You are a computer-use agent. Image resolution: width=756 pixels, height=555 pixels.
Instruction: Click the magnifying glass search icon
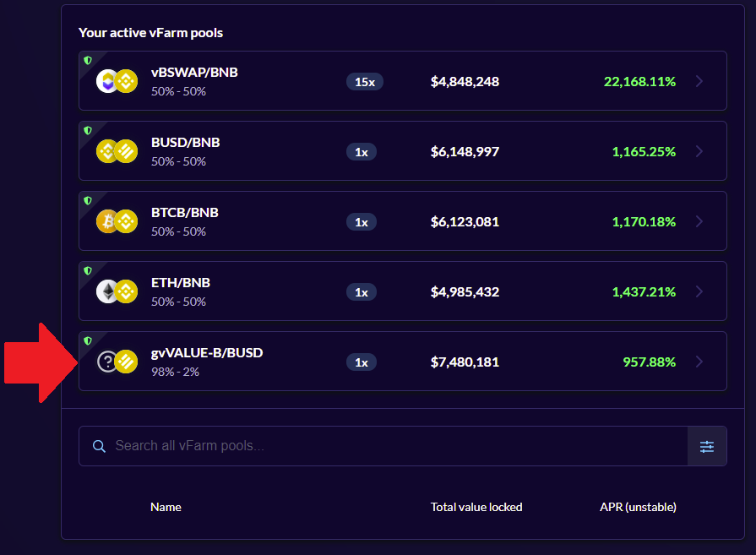[99, 446]
